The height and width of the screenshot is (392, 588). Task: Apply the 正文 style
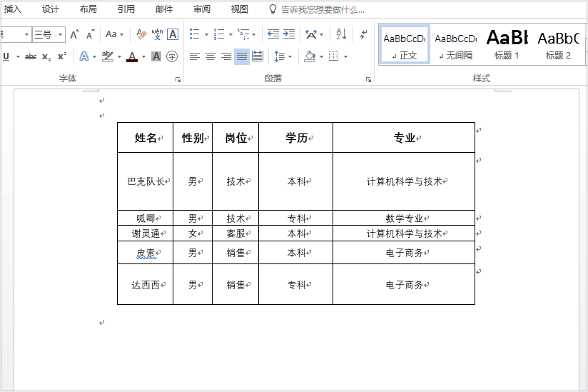405,45
